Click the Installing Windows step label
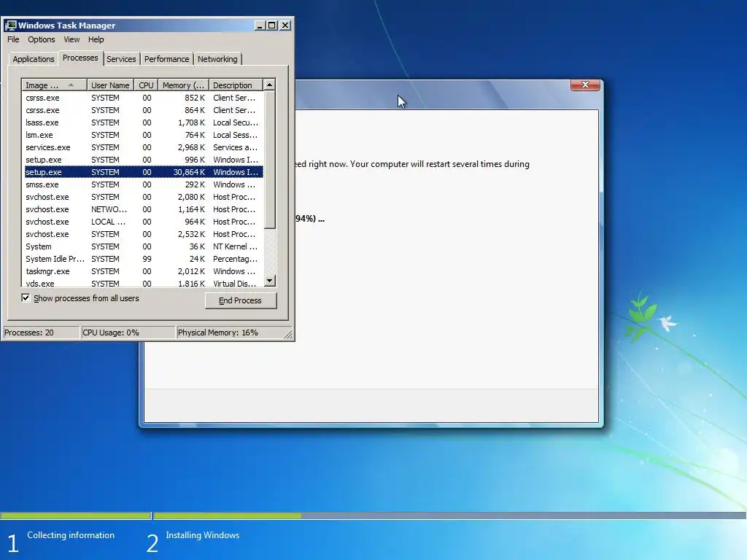 pos(203,535)
